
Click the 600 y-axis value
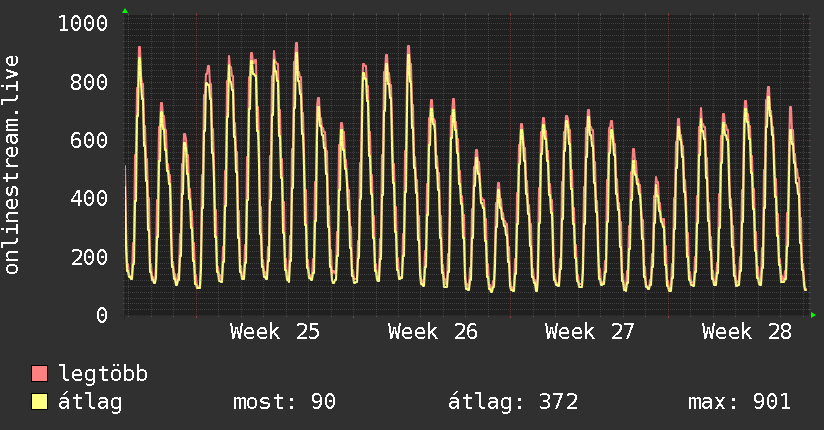click(x=89, y=140)
